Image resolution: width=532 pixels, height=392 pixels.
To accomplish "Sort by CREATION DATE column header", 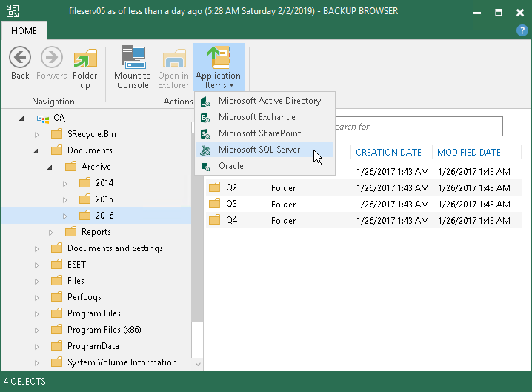I will coord(388,153).
